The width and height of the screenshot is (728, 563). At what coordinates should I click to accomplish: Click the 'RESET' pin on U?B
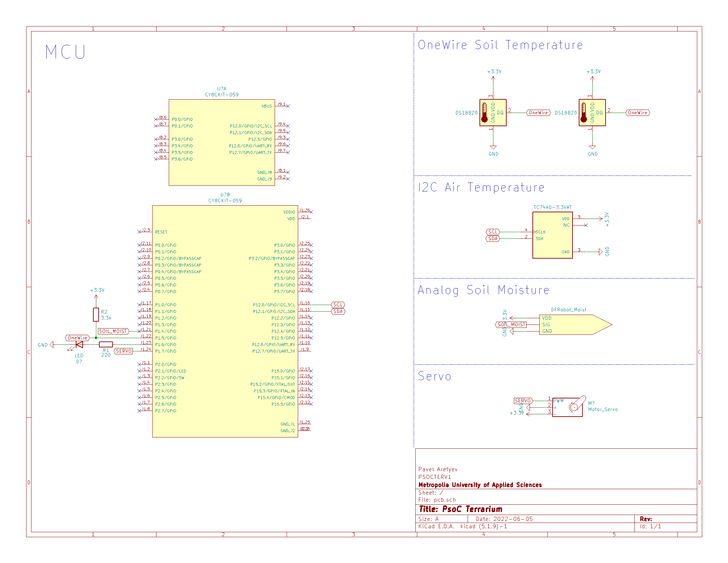(161, 232)
